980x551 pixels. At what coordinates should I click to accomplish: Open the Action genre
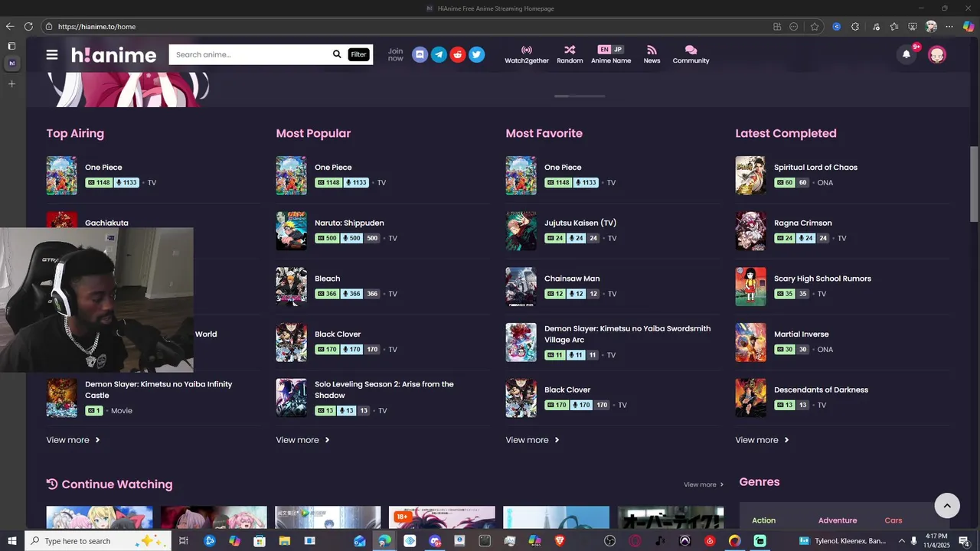763,520
